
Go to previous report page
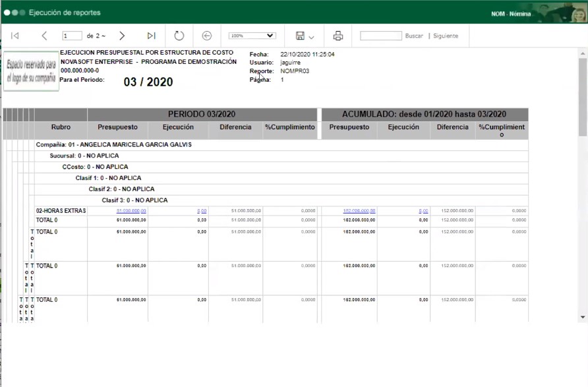click(x=44, y=36)
